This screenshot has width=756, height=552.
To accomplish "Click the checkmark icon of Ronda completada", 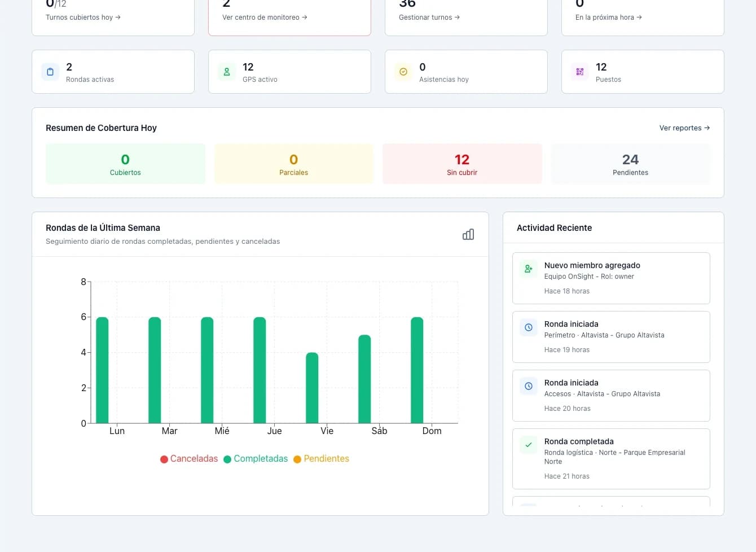I will pyautogui.click(x=529, y=445).
